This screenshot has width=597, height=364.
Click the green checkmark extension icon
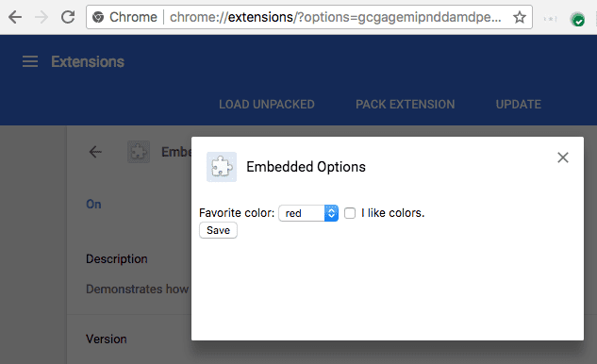pos(577,19)
